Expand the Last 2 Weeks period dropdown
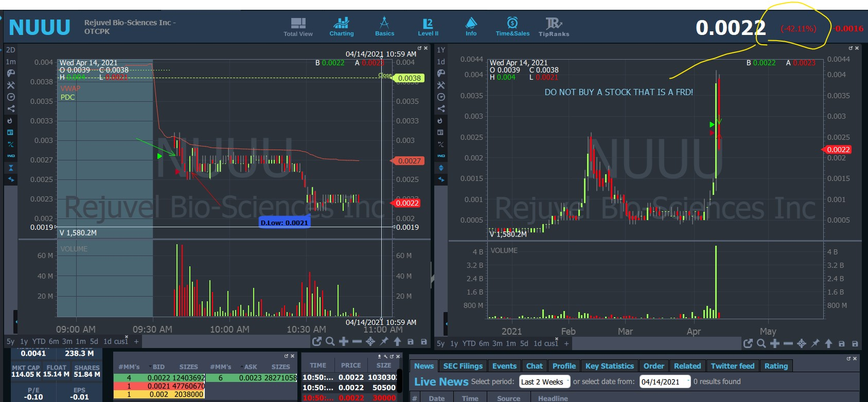868x402 pixels. tap(545, 381)
